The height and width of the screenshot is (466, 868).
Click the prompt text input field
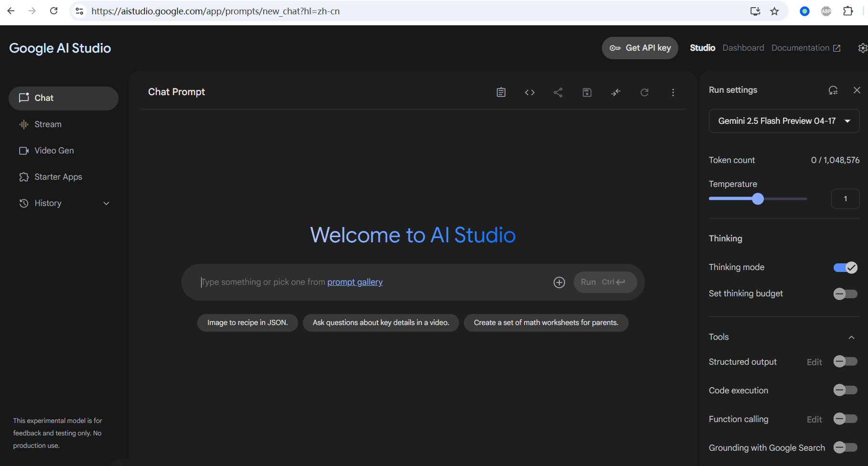click(x=373, y=282)
